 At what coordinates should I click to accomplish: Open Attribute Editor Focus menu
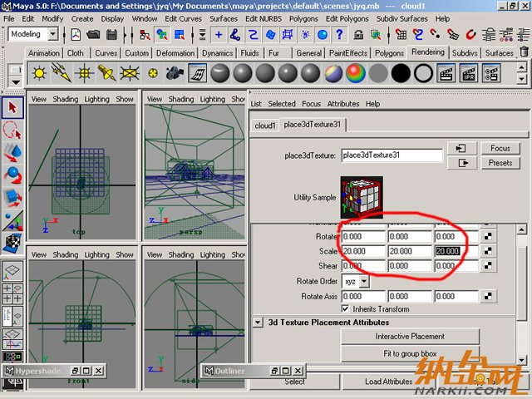[x=311, y=104]
